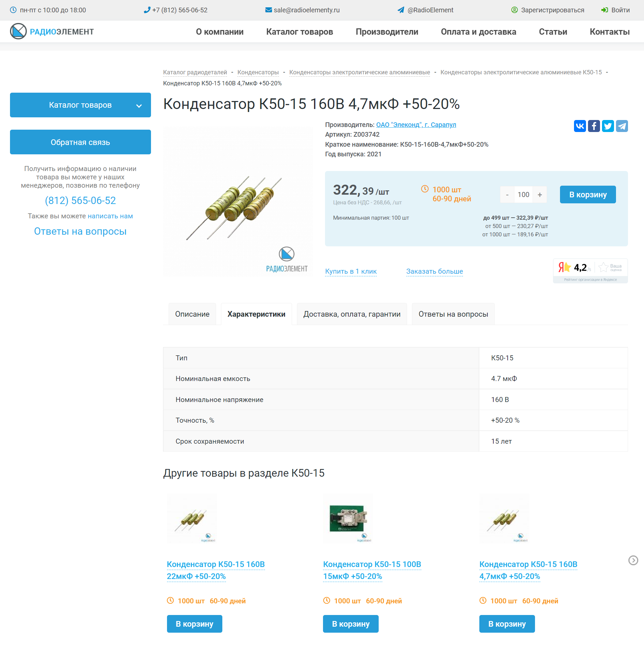644x649 pixels.
Task: Click the 'от 1000 шт — 189,16 ₽/шт' price tier
Action: click(x=515, y=234)
